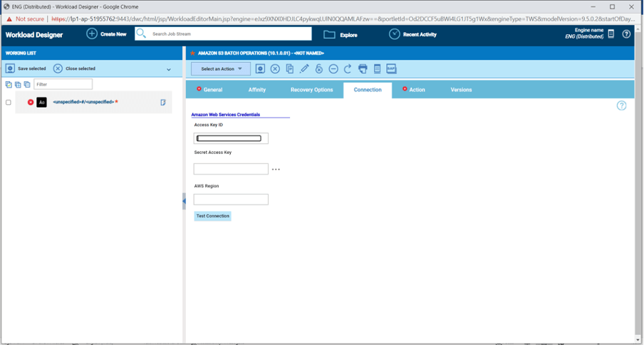Screen dimensions: 644x345
Task: Click the Create New plus icon
Action: pyautogui.click(x=92, y=34)
